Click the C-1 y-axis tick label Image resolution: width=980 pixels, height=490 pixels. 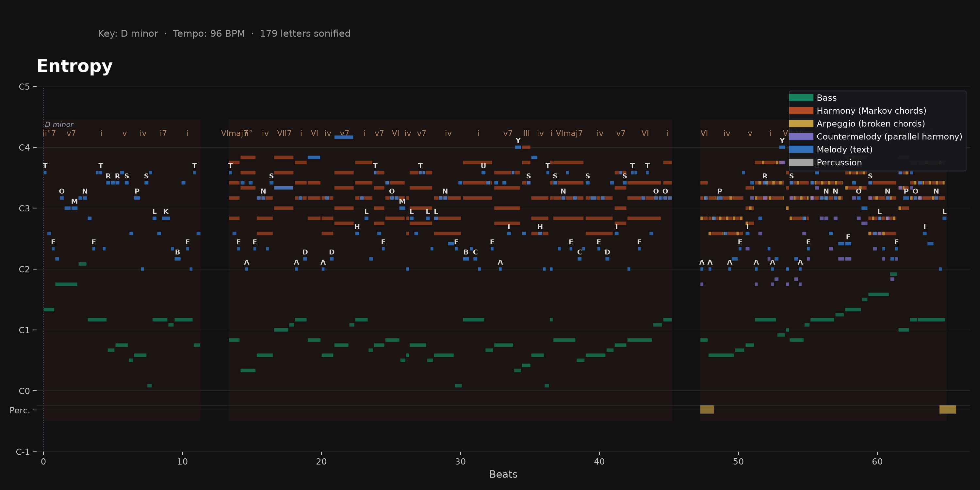23,452
